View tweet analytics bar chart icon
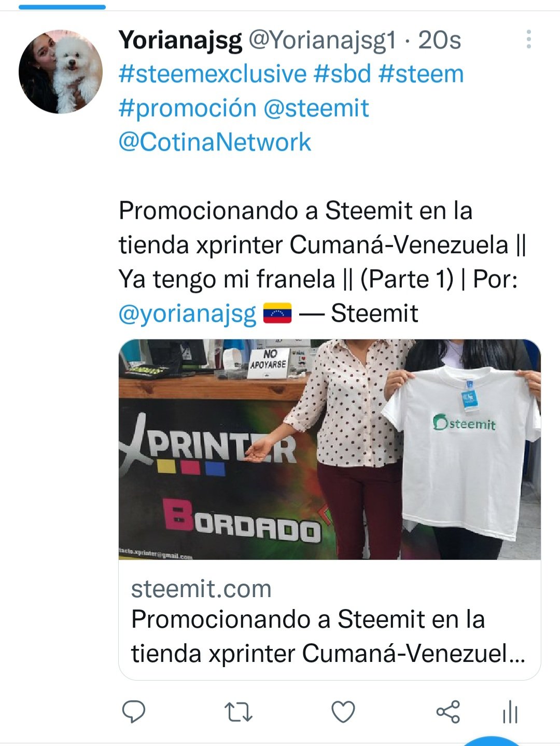Screen dimensions: 560x746 point(510,712)
